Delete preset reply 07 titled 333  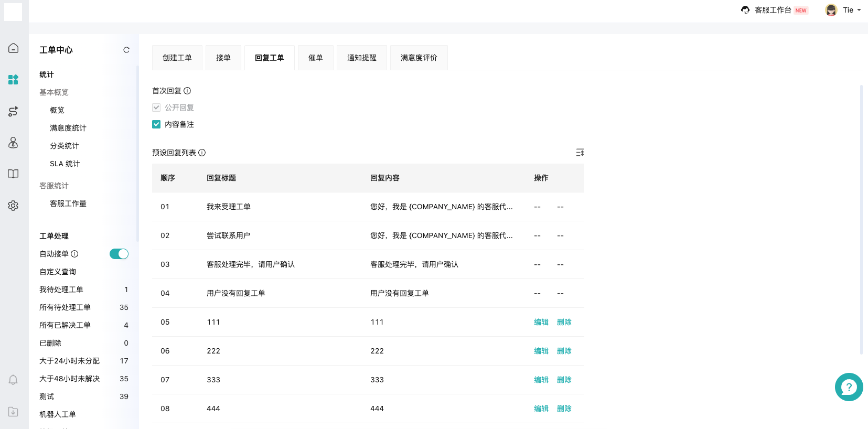(x=564, y=380)
